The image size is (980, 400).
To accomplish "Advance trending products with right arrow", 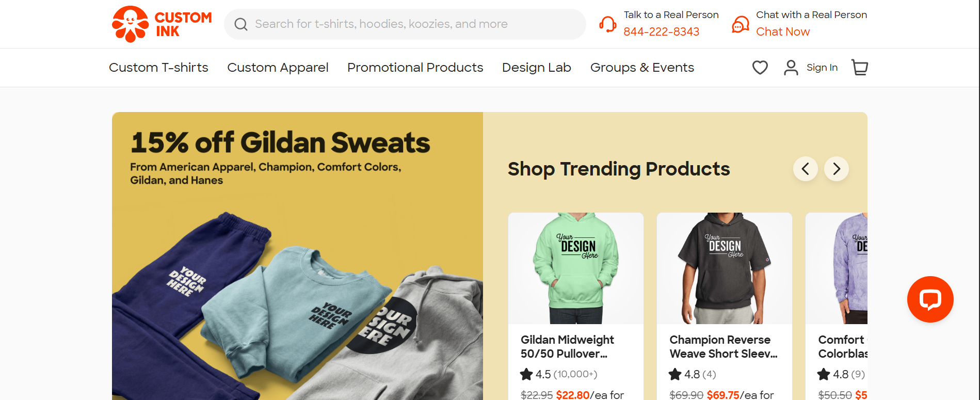I will pos(836,169).
